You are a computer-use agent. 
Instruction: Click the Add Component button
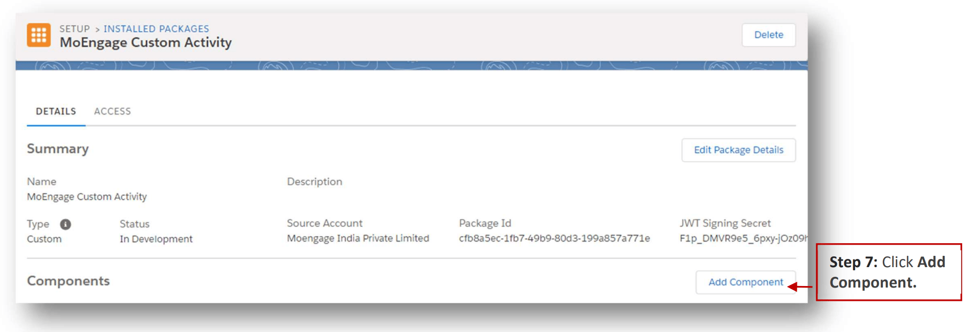pyautogui.click(x=746, y=282)
